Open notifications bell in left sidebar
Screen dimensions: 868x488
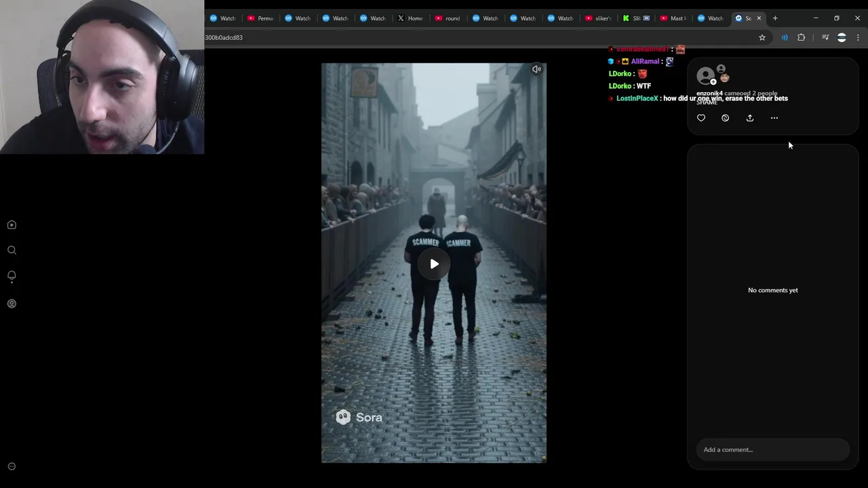[12, 276]
